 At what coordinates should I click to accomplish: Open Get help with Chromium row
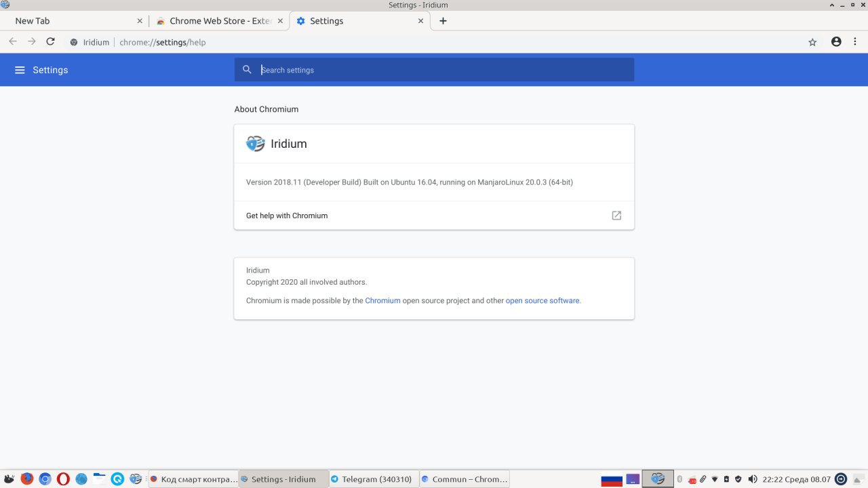coord(434,216)
